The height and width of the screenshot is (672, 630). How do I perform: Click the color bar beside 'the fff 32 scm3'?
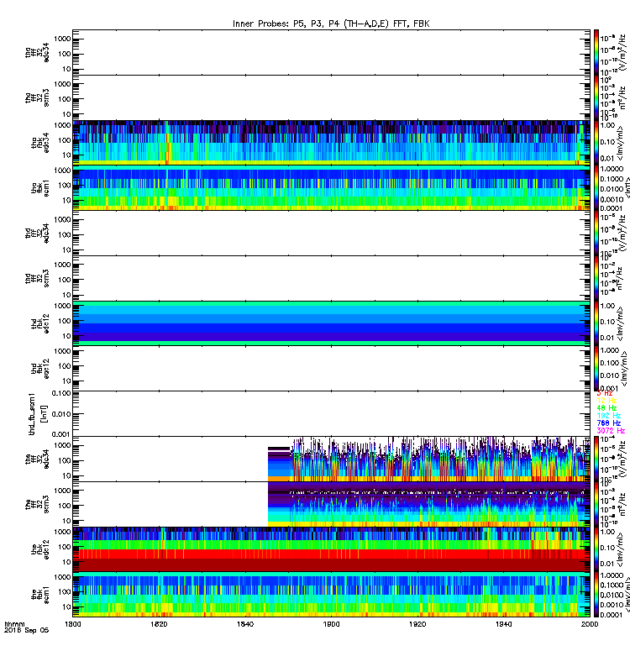596,505
